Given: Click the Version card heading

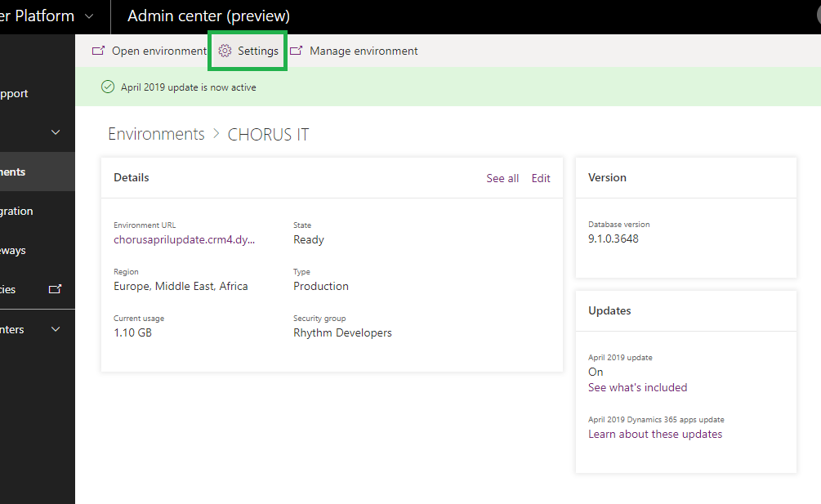Looking at the screenshot, I should [607, 177].
